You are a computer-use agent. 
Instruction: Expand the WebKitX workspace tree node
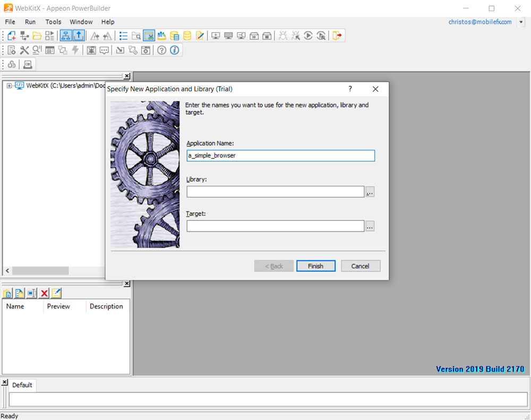tap(9, 85)
